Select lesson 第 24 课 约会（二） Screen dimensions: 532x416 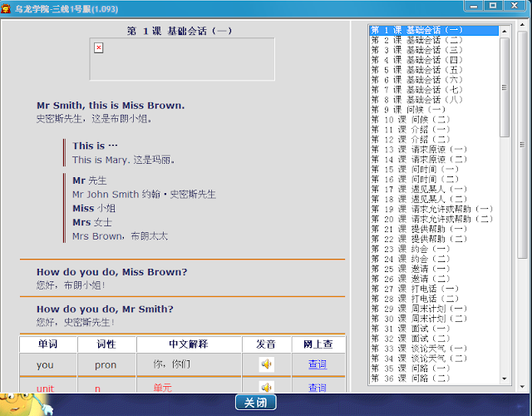(x=434, y=259)
